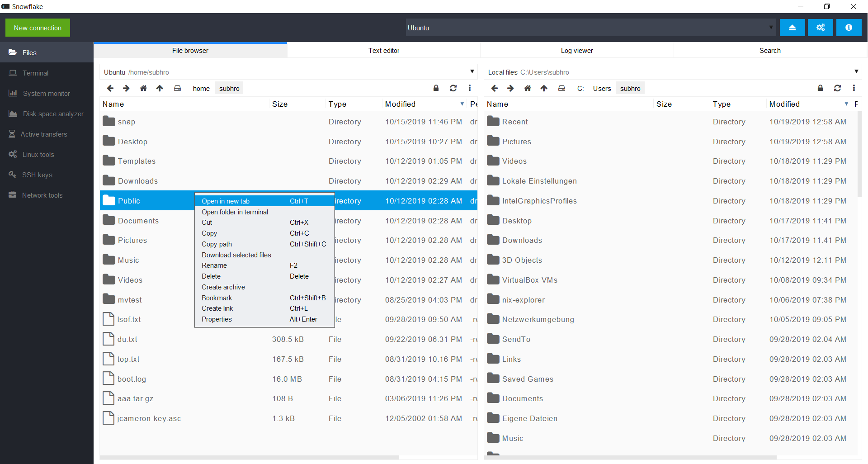Click the remote pane horizontal scrollbar
The image size is (868, 464).
tap(249, 457)
